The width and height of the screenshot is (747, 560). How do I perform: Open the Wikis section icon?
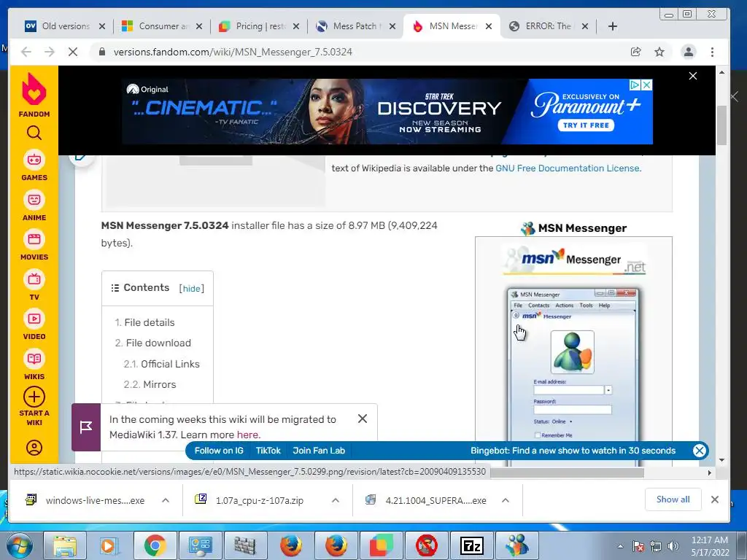(34, 359)
